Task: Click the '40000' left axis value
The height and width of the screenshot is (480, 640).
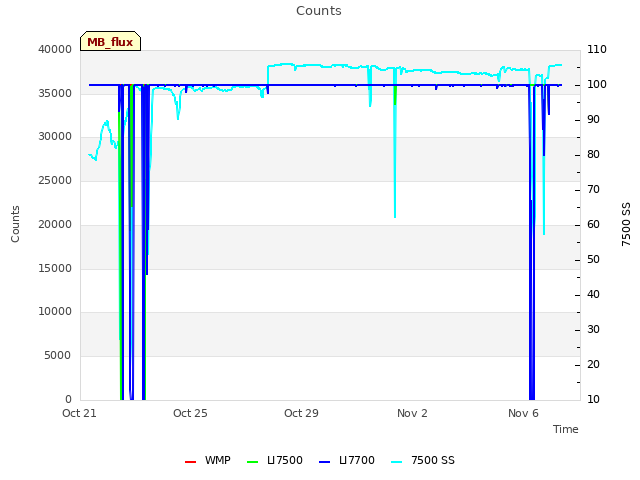Action: pyautogui.click(x=55, y=49)
